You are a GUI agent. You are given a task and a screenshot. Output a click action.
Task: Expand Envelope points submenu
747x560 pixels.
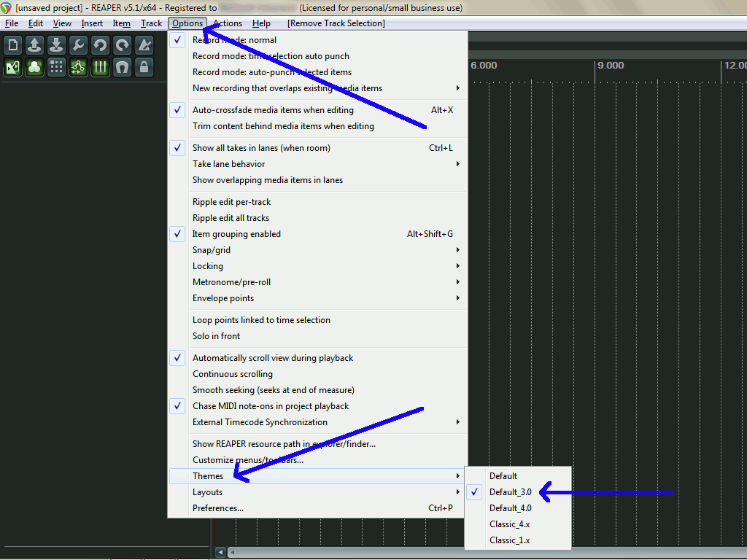pyautogui.click(x=317, y=298)
